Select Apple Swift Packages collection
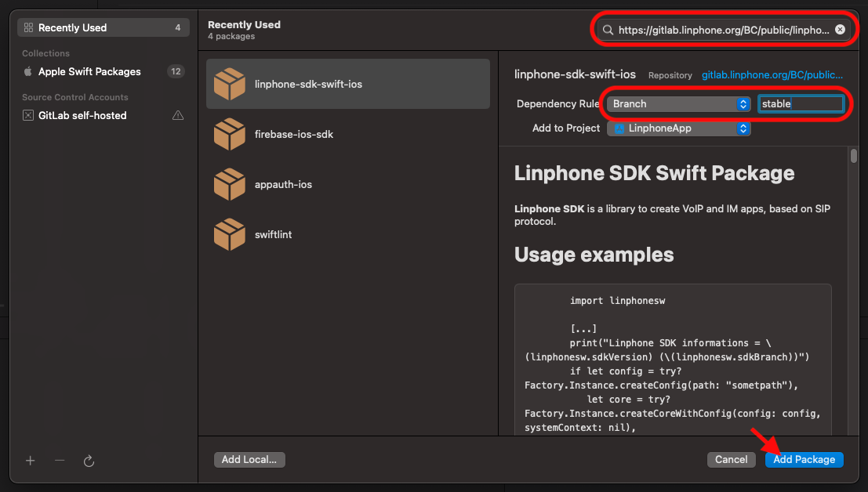868x492 pixels. (89, 71)
